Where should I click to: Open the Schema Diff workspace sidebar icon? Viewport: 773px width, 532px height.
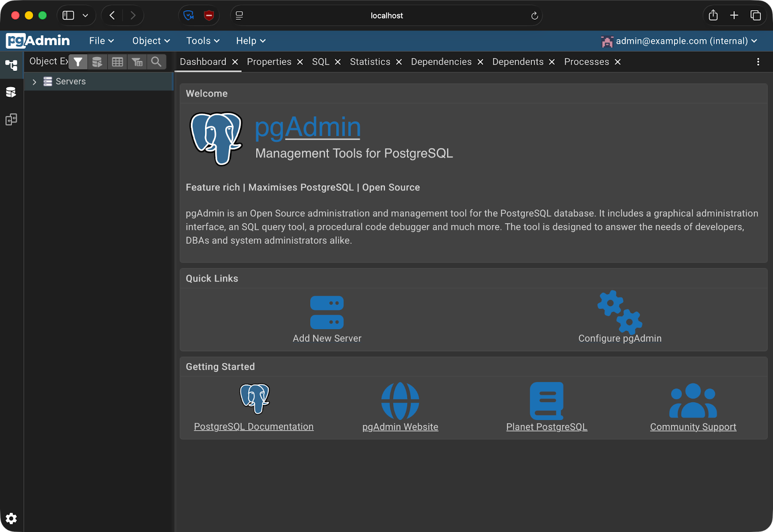click(x=11, y=119)
